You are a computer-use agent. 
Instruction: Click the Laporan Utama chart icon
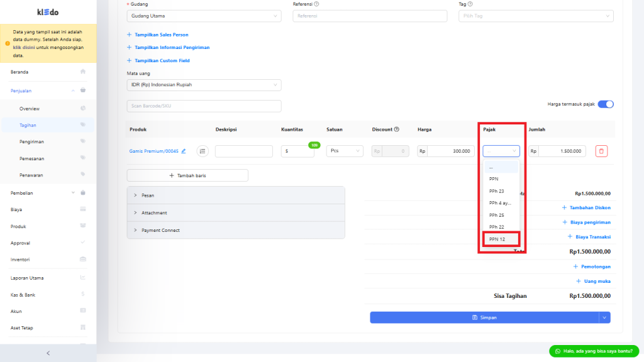83,277
